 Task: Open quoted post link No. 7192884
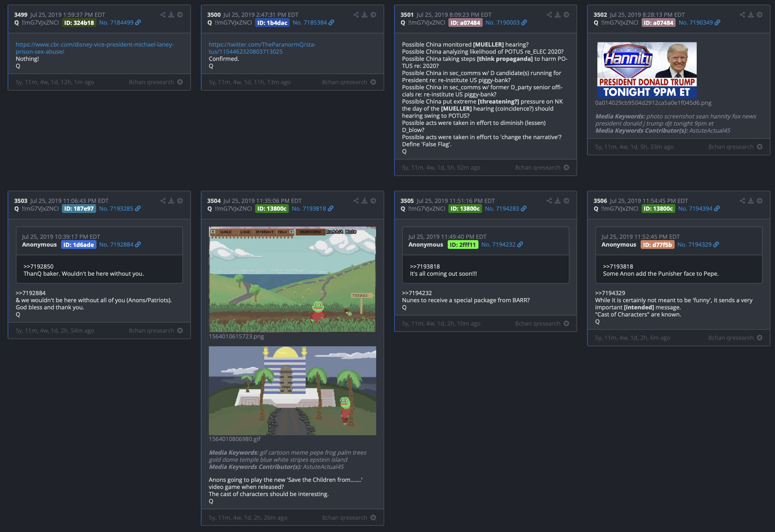pos(120,245)
